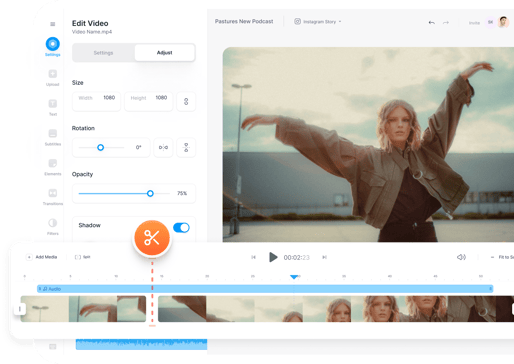Switch to the Adjust tab
Image resolution: width=514 pixels, height=364 pixels.
165,53
